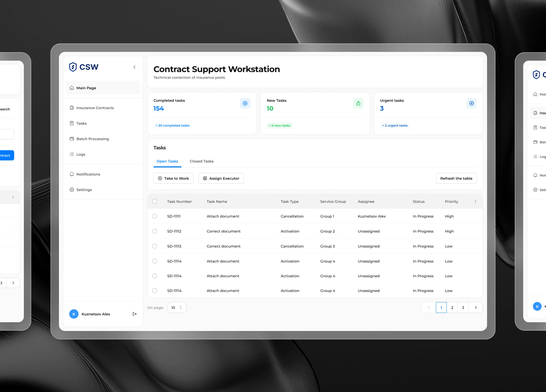Viewport: 546px width, 392px height.
Task: Check the box for task SD-11111
Action: 155,216
